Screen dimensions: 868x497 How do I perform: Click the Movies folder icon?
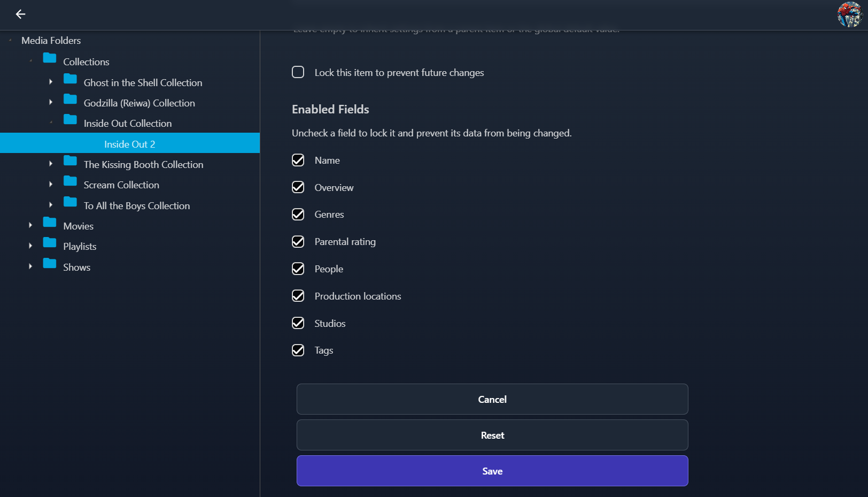tap(50, 222)
